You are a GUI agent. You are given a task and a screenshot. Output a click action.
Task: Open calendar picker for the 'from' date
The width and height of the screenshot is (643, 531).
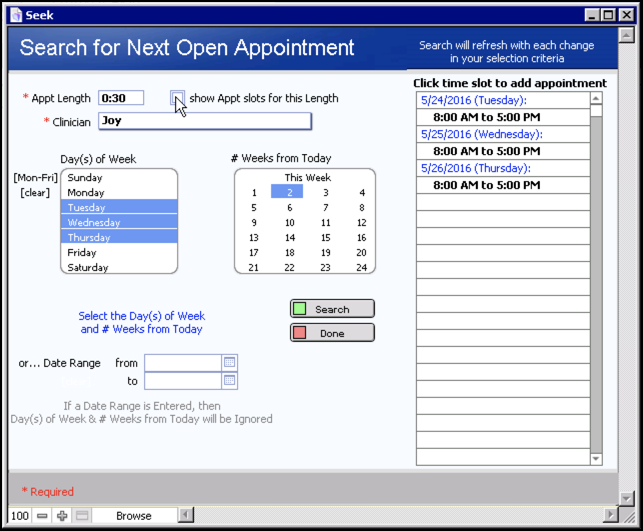(229, 363)
